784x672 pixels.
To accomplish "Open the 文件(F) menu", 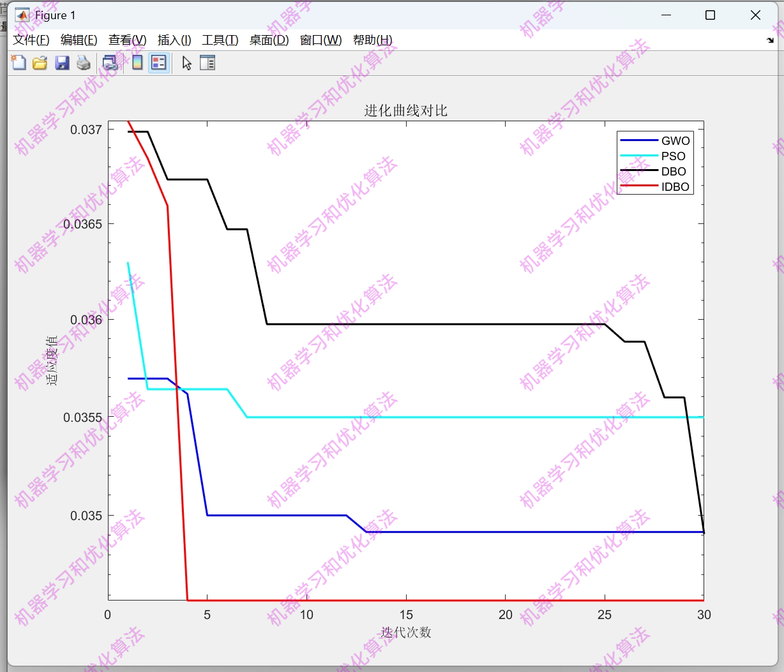I will coord(31,40).
